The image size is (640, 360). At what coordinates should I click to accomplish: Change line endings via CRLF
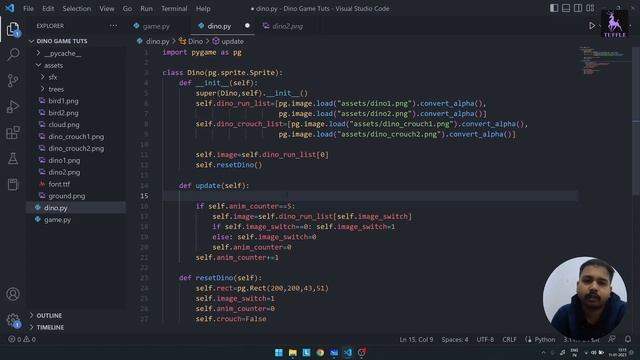coord(509,339)
